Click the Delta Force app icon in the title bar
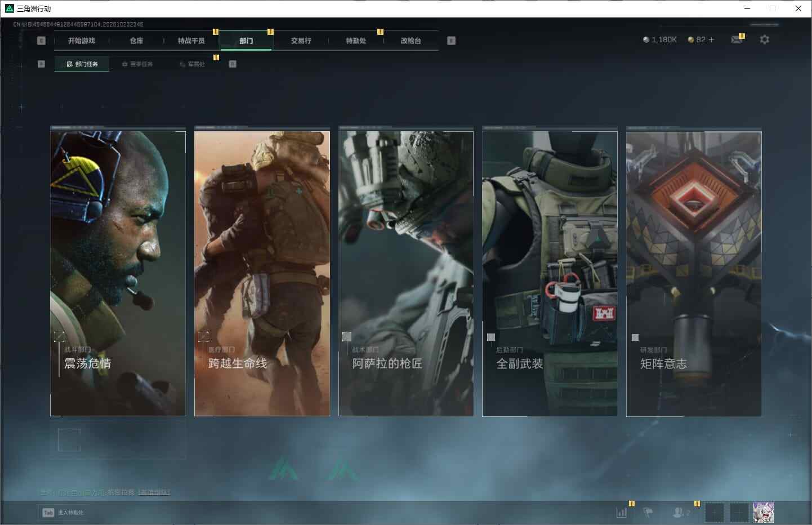Image resolution: width=812 pixels, height=525 pixels. tap(9, 8)
